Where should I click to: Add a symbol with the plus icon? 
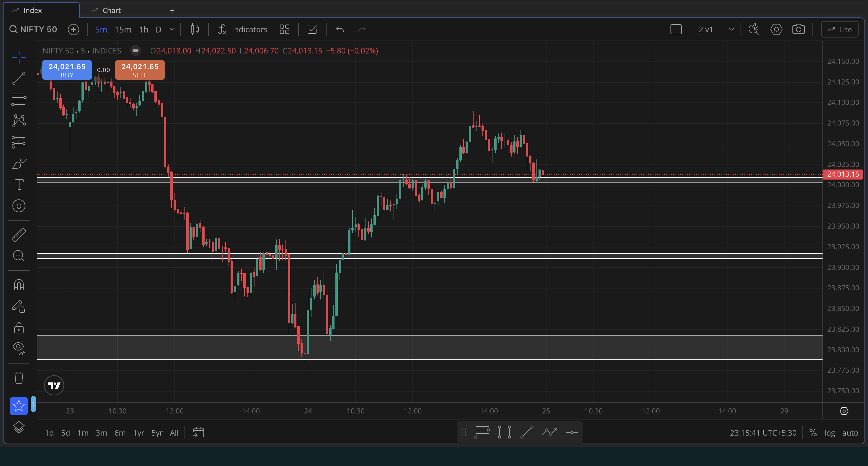(74, 30)
